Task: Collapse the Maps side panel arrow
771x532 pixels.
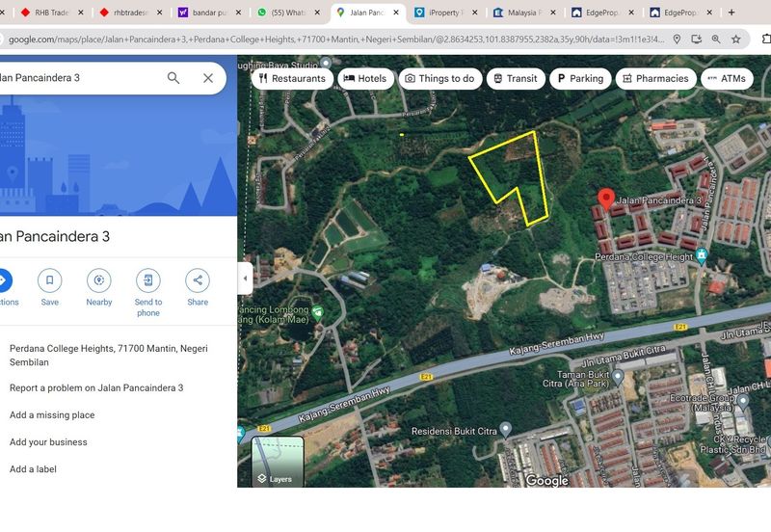Action: tap(246, 279)
